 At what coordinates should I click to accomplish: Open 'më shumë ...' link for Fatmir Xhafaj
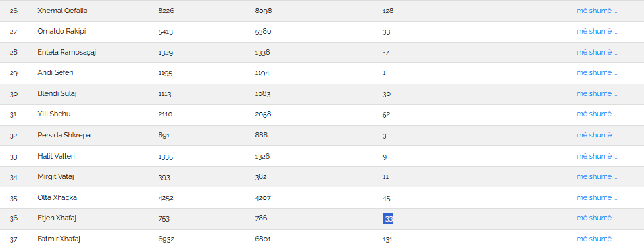(x=597, y=239)
